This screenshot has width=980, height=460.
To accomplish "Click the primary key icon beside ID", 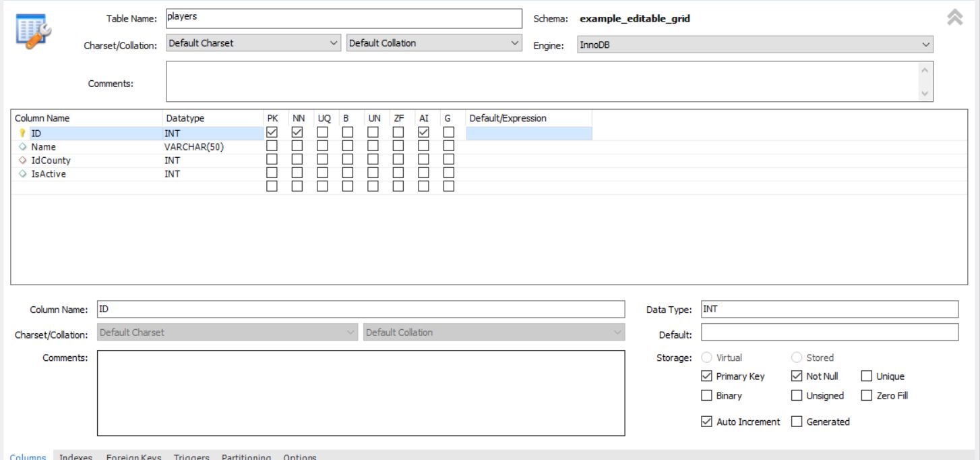I will [22, 134].
